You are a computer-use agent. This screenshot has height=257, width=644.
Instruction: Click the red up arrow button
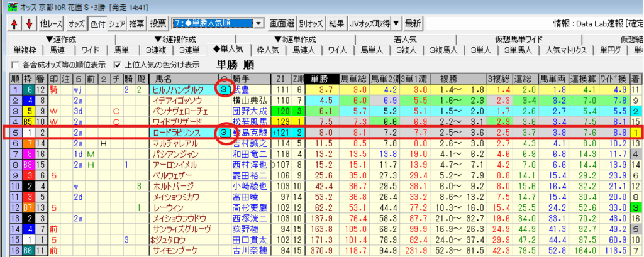14,24
